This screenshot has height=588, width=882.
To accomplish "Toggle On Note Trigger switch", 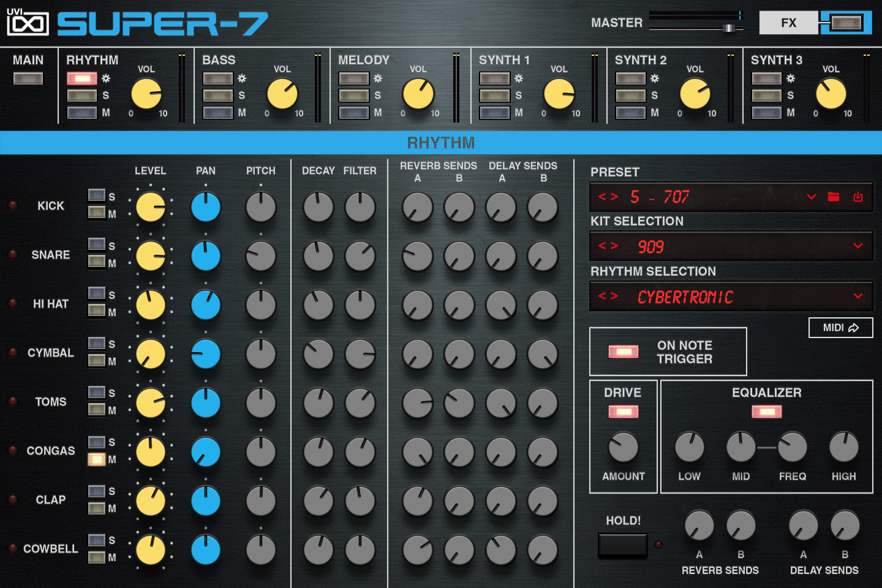I will click(624, 352).
